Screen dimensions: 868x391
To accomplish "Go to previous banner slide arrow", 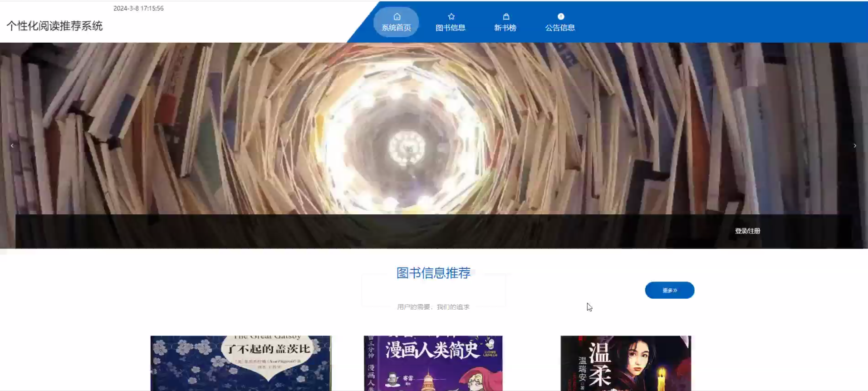I will (12, 146).
